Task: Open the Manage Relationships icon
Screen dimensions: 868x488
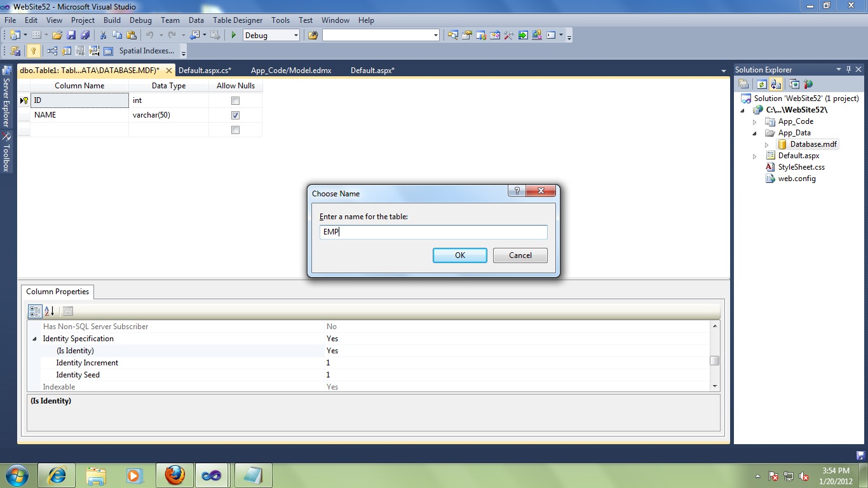Action: [51, 51]
